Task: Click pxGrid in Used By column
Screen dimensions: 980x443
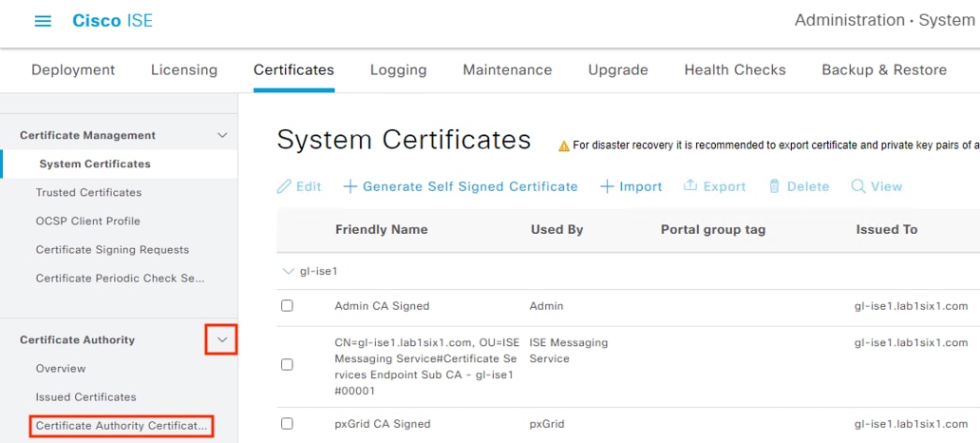Action: point(547,424)
